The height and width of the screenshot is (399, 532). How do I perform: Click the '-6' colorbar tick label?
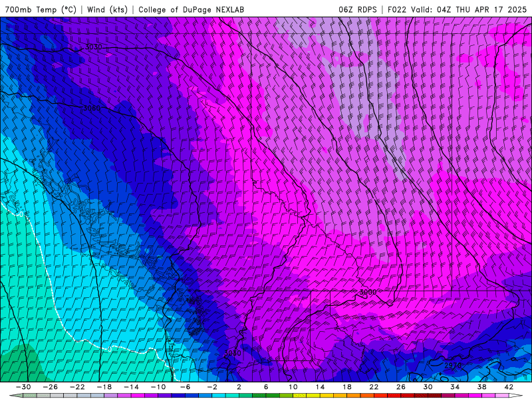185,387
